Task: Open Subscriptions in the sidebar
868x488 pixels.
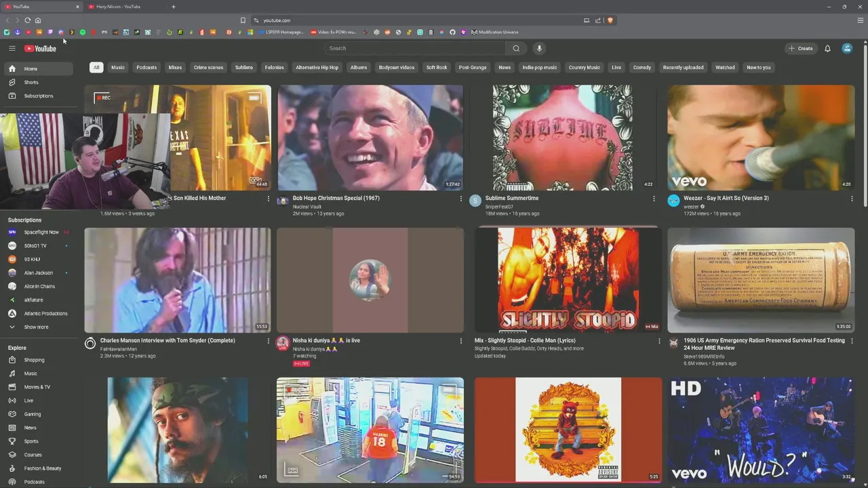Action: 38,96
